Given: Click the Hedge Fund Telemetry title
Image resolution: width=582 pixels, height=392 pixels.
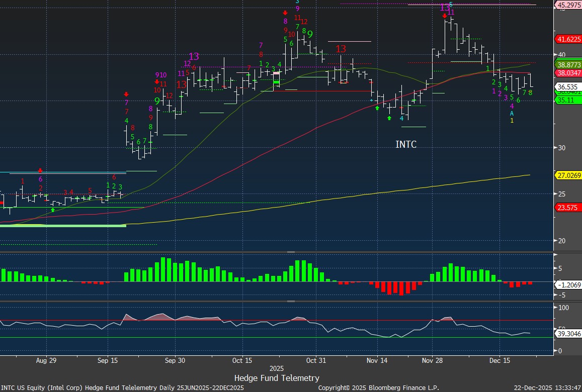Looking at the screenshot, I should tap(277, 378).
